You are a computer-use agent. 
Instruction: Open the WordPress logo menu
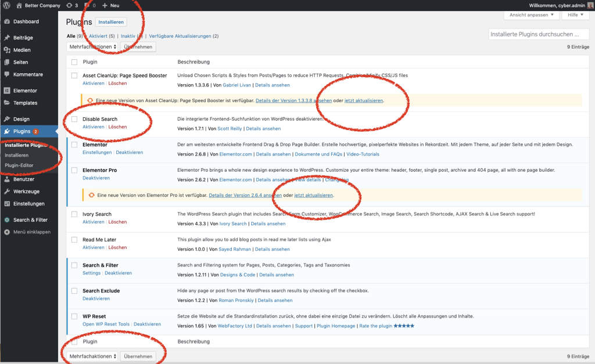coord(6,5)
